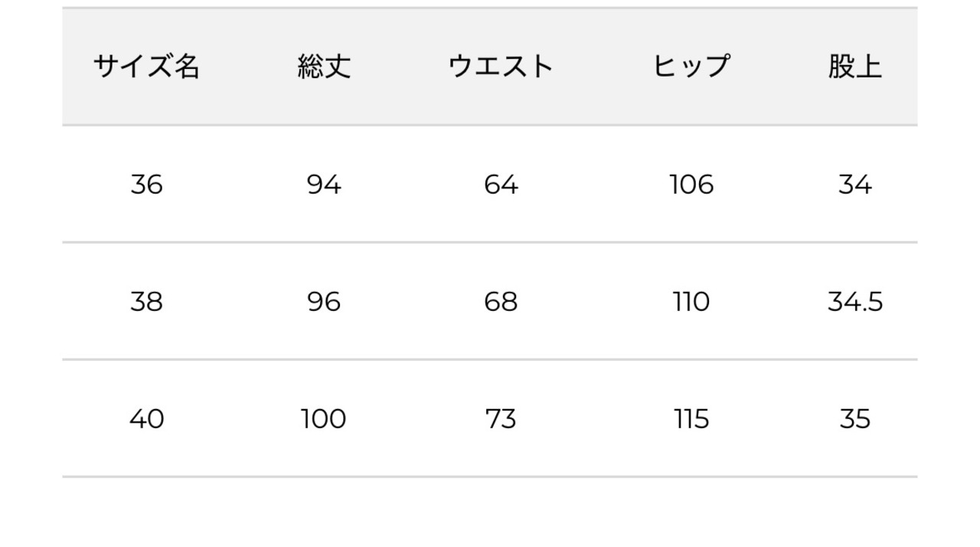Select the hip value 110
This screenshot has height=547, width=980.
tap(691, 302)
